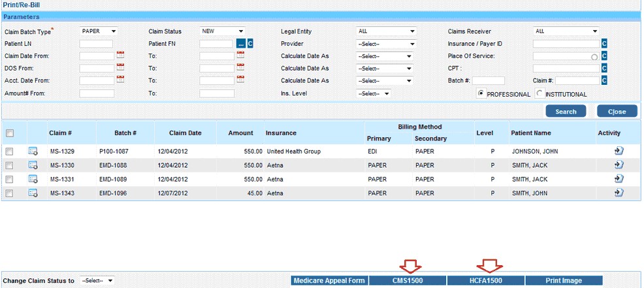This screenshot has height=288, width=644.
Task: Select the INSTITUTIONAL radio button
Action: [x=539, y=93]
